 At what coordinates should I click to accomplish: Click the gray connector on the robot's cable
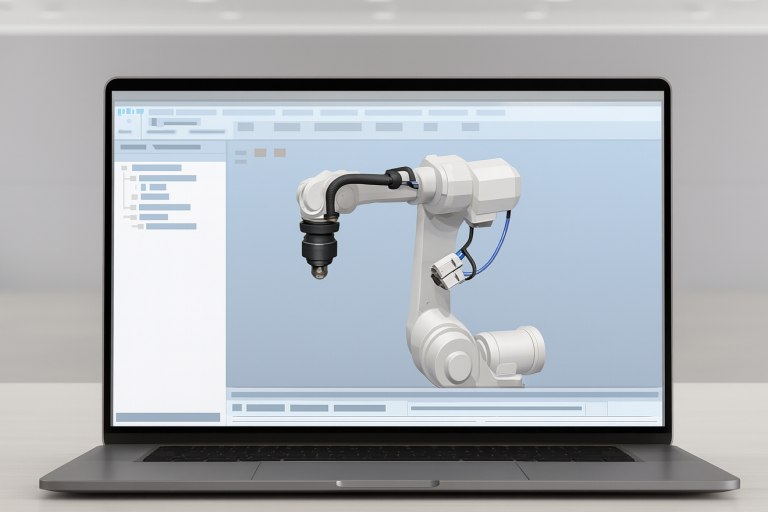(449, 268)
